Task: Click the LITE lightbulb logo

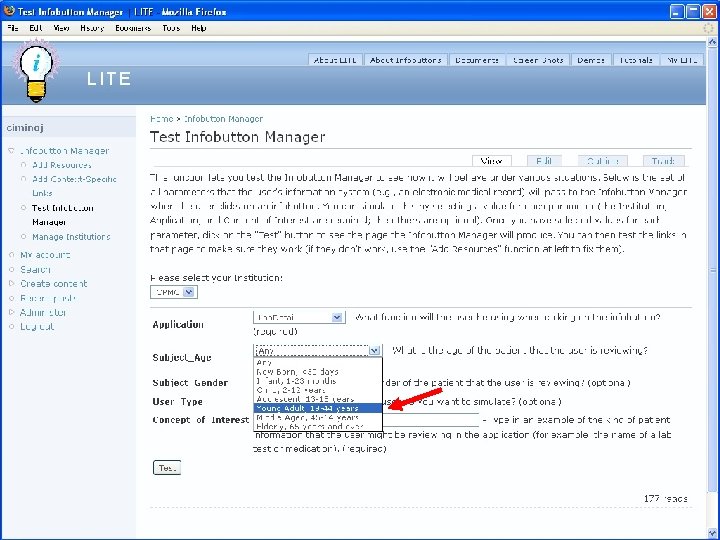Action: click(x=36, y=73)
